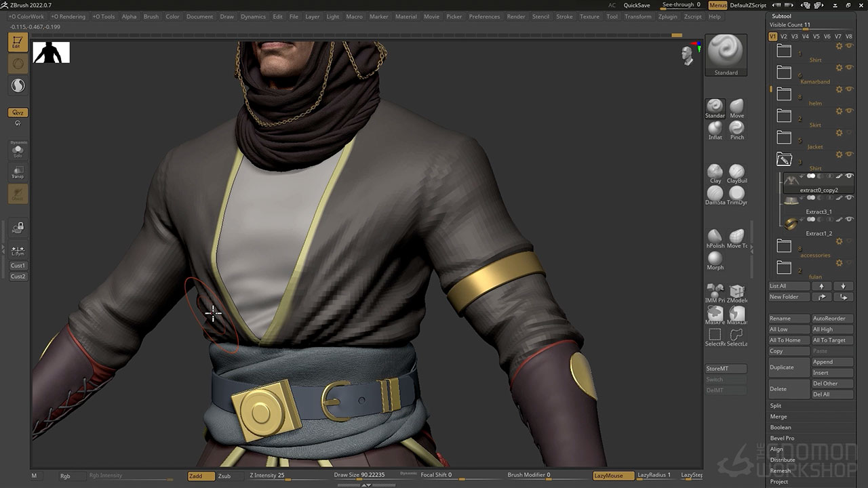Hide the Extract3_1 subtool with eye icon
This screenshot has height=488, width=868.
pos(849,198)
